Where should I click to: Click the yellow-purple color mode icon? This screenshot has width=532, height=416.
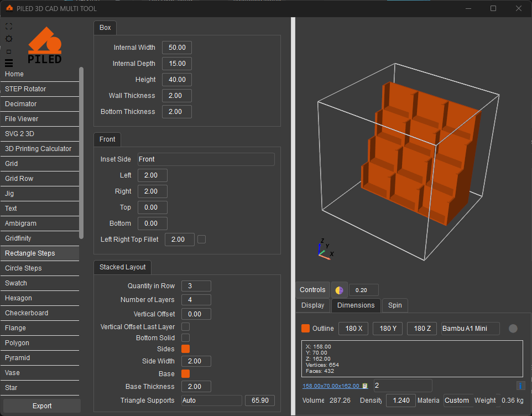(339, 290)
